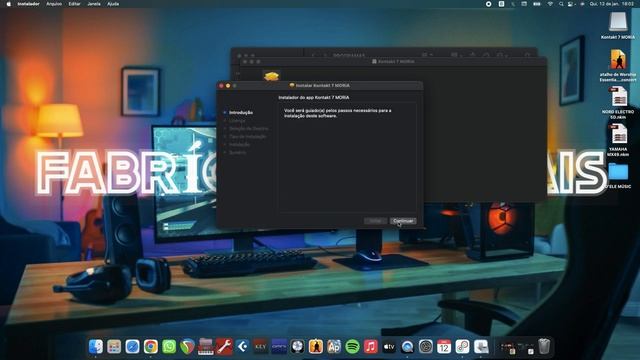Image resolution: width=640 pixels, height=360 pixels.
Task: Open Launchpad from the dock
Action: (x=114, y=347)
